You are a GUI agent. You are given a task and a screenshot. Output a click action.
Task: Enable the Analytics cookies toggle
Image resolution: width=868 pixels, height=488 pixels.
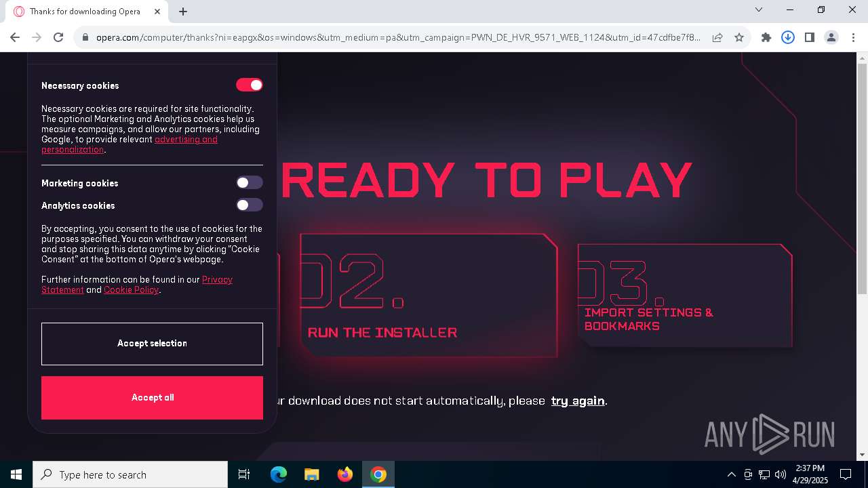click(249, 205)
